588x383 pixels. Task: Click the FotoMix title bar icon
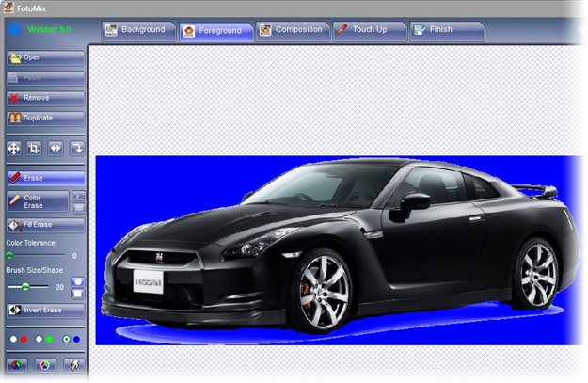8,8
